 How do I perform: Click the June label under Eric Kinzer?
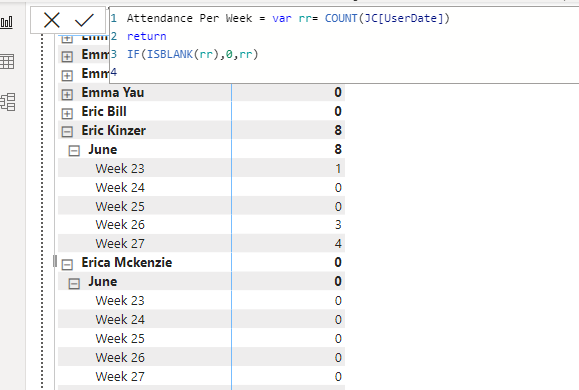pyautogui.click(x=103, y=150)
